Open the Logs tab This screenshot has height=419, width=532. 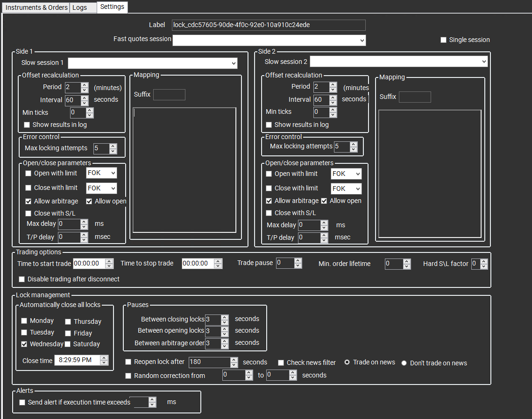click(79, 7)
